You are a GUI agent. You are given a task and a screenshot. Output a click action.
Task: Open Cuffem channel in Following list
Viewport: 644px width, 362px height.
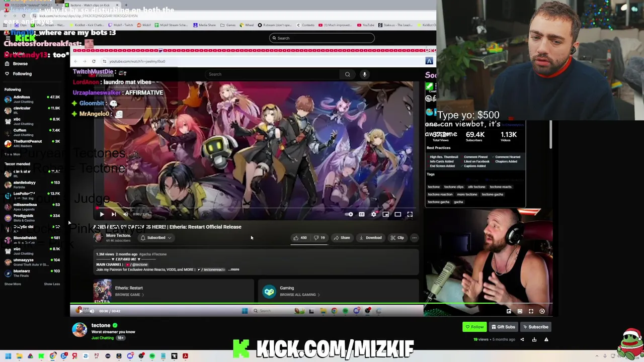[33, 132]
